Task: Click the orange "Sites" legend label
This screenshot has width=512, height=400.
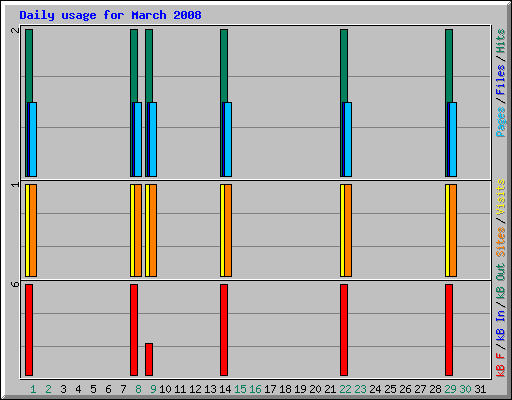Action: tap(501, 242)
